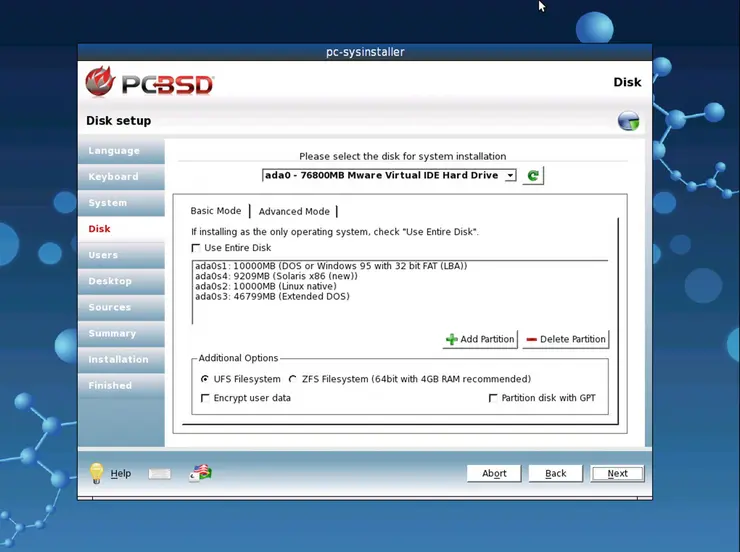Select the ZFS Filesystem radio button
740x552 pixels.
pos(293,379)
